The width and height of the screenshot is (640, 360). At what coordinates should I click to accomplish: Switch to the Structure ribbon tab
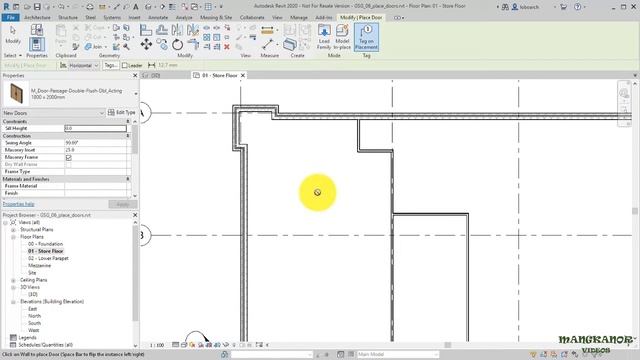(68, 18)
